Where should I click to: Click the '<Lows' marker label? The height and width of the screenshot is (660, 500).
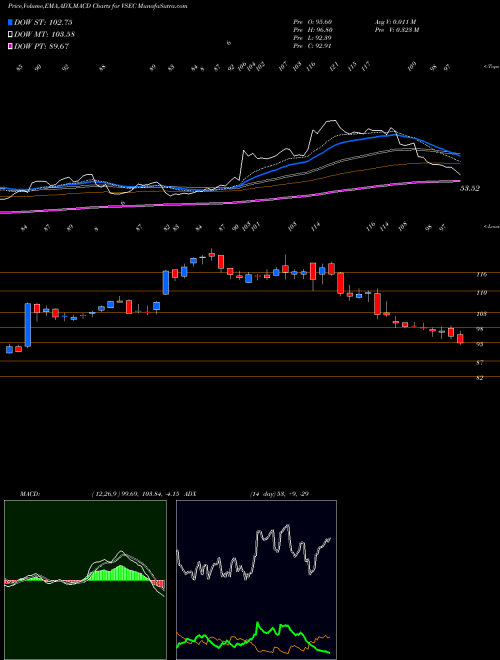(x=491, y=226)
